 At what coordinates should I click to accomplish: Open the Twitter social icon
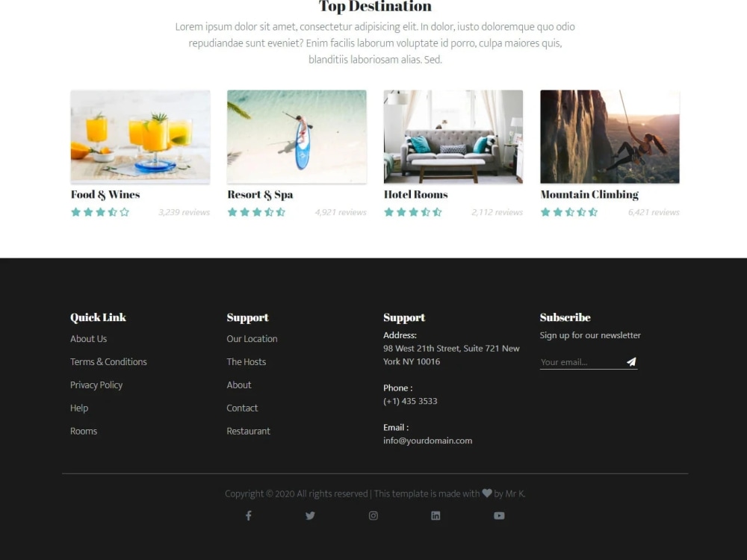point(310,515)
